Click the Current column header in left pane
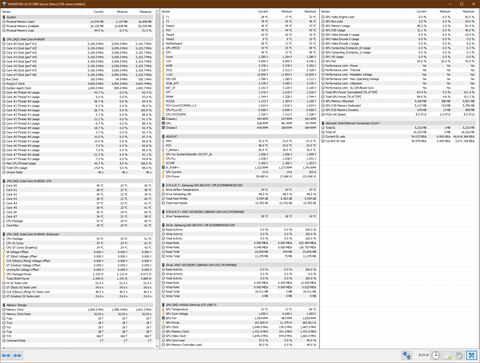Image resolution: width=480 pixels, height=363 pixels. click(98, 12)
